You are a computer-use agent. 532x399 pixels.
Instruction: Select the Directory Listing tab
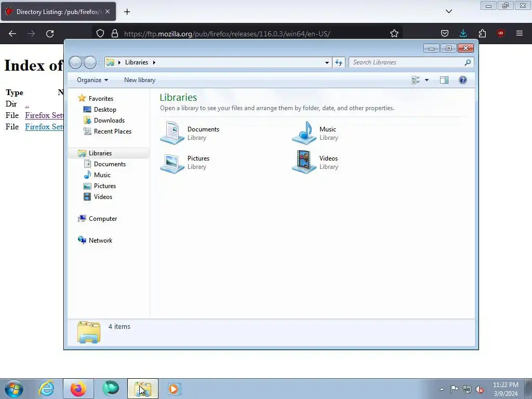(x=58, y=11)
